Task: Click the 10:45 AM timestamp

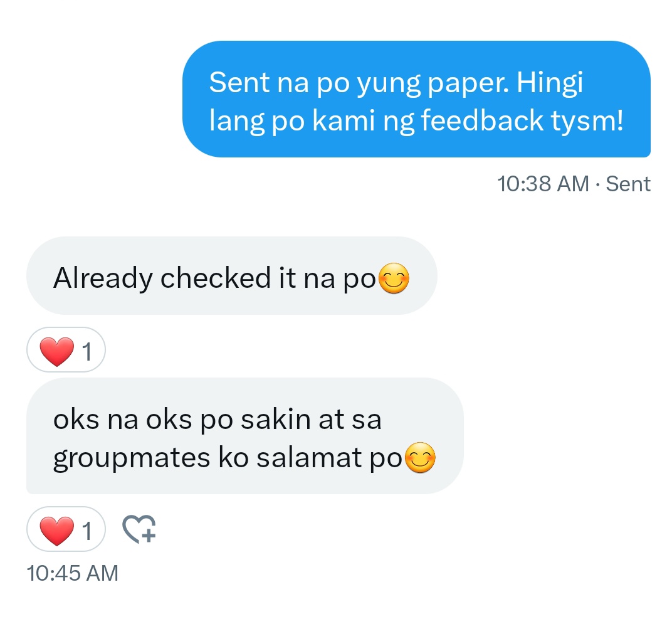Action: [x=73, y=573]
